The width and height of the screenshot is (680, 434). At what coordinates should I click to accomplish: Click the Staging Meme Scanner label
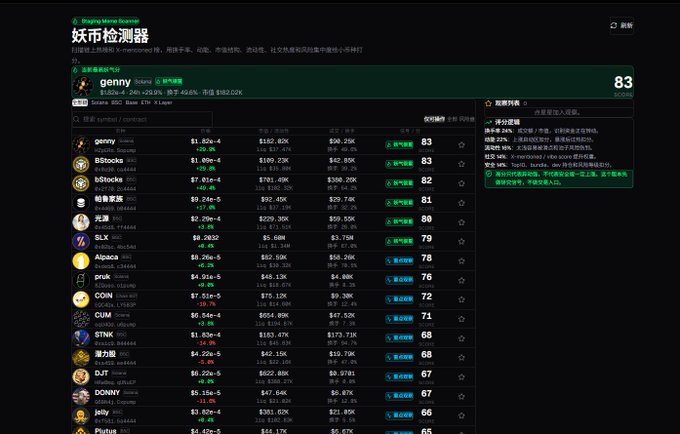[105, 21]
